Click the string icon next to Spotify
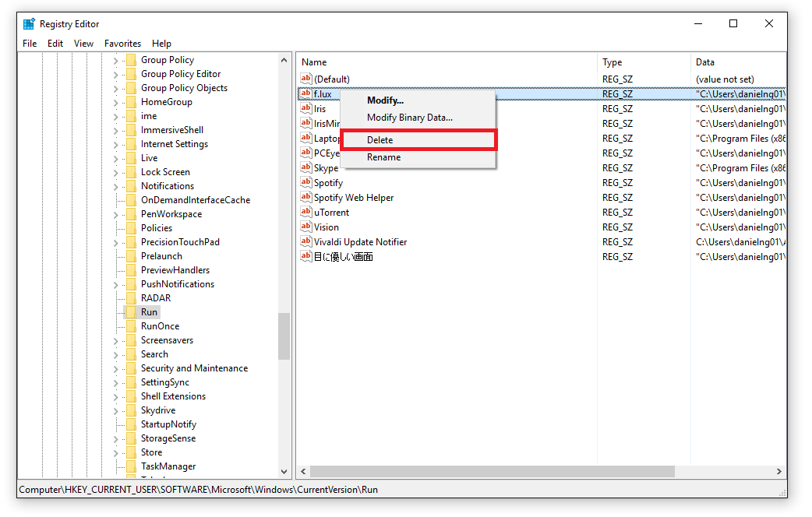Screen dimensions: 812x517 pyautogui.click(x=306, y=183)
